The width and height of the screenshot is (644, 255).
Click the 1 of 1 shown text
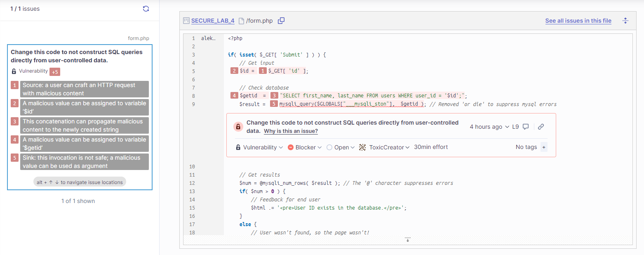tap(78, 201)
